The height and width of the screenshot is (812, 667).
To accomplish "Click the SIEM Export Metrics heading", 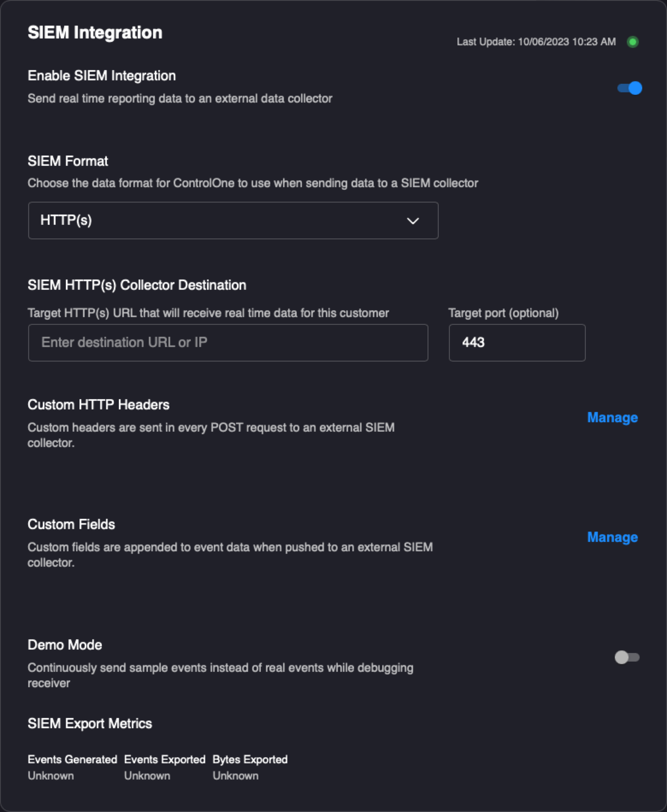I will pos(90,724).
